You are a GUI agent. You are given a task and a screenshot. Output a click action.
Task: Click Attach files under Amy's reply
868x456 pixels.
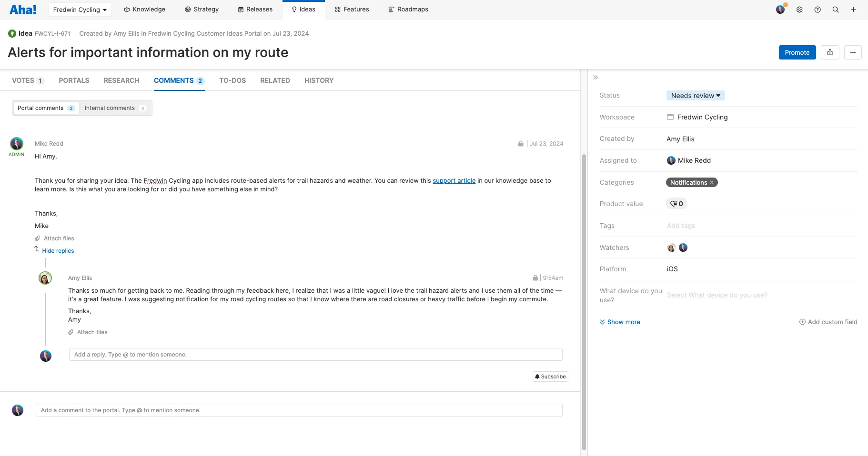tap(92, 332)
